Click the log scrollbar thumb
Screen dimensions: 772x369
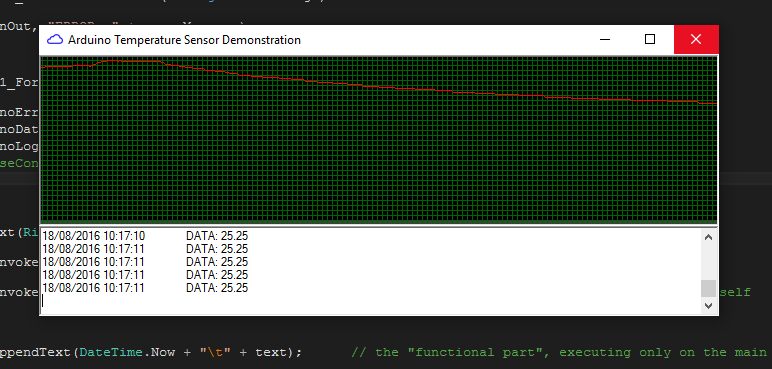708,288
